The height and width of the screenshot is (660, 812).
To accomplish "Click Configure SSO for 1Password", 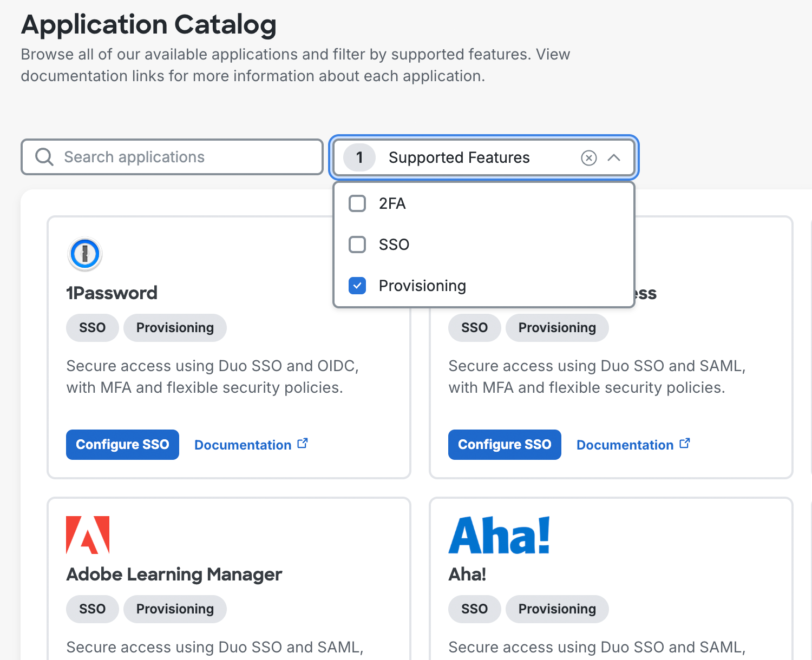I will click(x=122, y=444).
